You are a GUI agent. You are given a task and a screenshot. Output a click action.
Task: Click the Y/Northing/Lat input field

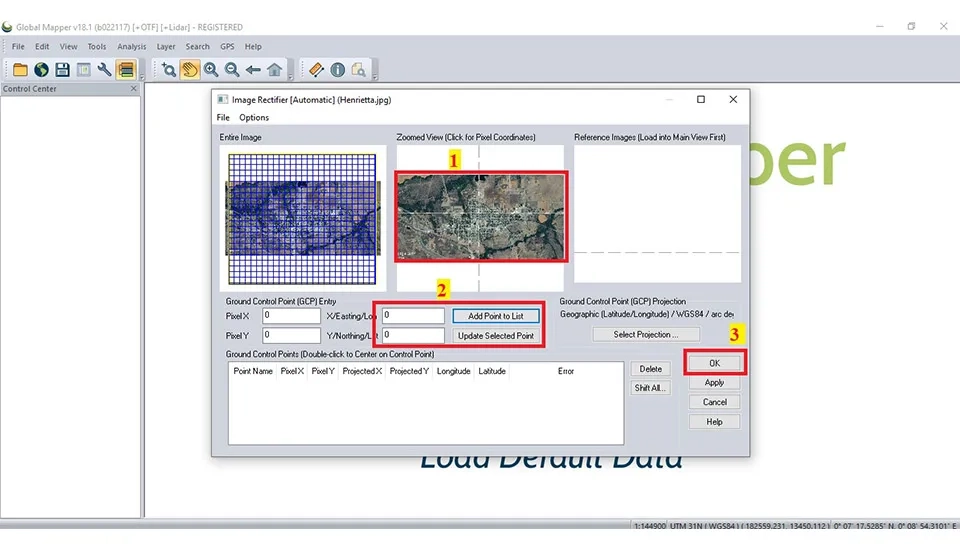click(x=413, y=336)
